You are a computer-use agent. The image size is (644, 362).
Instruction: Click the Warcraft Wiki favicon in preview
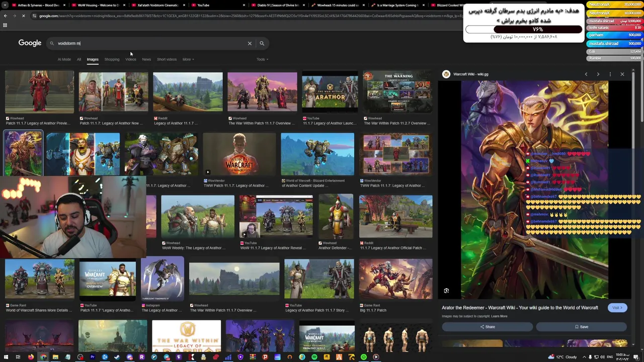coord(446,74)
